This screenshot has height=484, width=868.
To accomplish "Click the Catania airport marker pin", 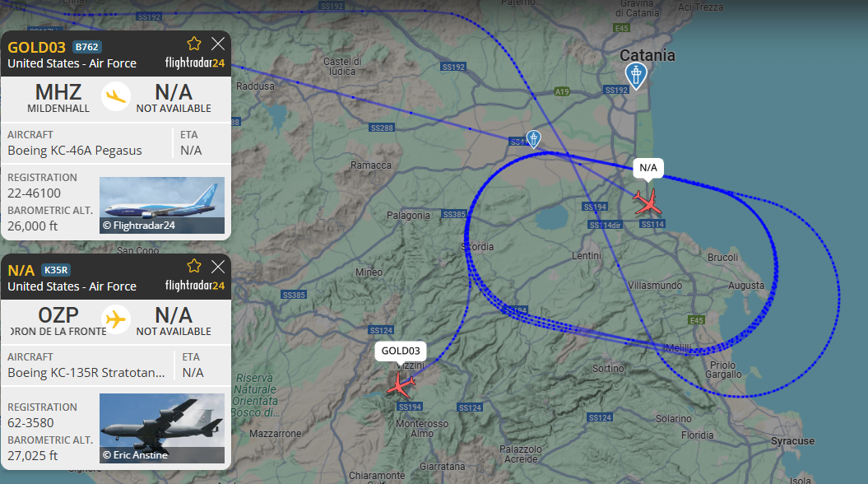I will click(635, 76).
